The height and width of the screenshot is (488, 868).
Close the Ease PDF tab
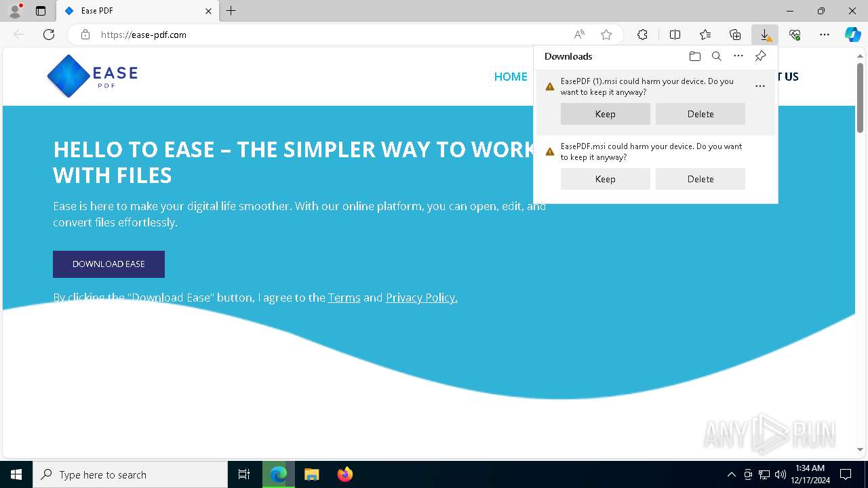pos(209,11)
